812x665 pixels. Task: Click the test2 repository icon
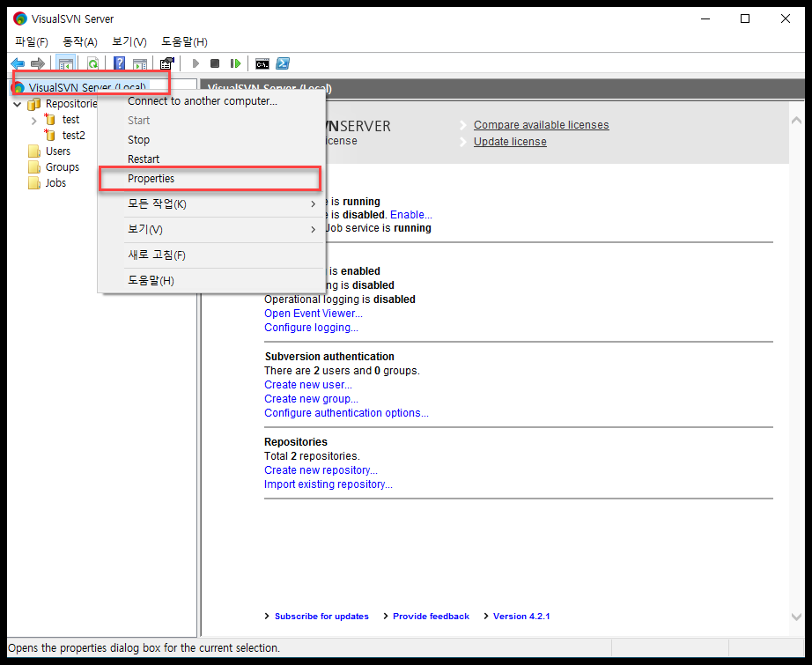(x=49, y=135)
